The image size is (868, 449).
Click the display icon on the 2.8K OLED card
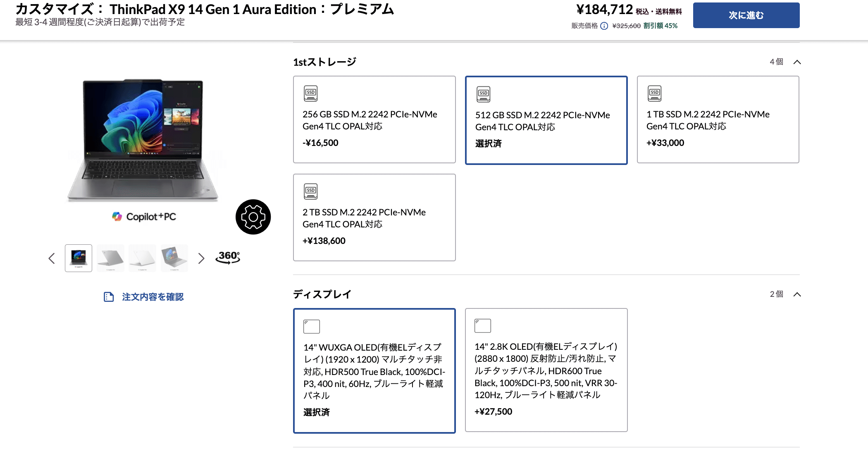pyautogui.click(x=483, y=325)
